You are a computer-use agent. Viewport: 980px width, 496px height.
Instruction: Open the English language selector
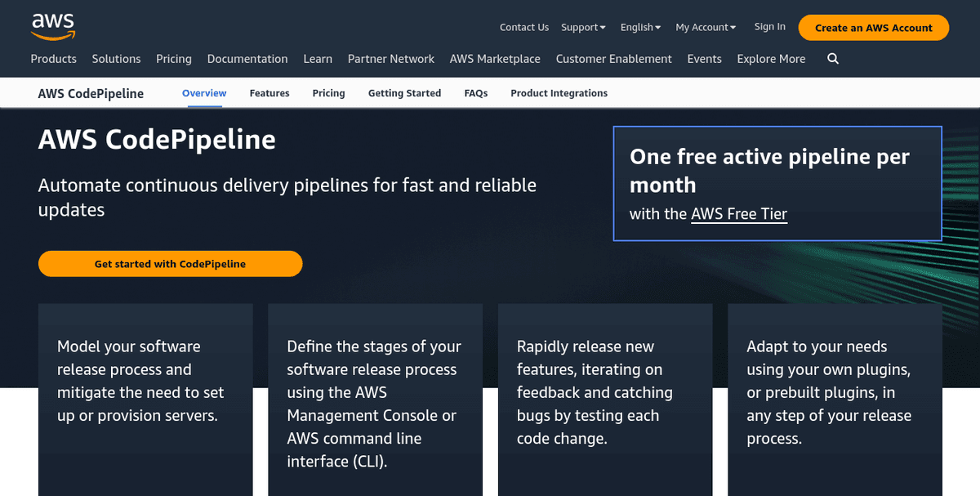pos(639,27)
